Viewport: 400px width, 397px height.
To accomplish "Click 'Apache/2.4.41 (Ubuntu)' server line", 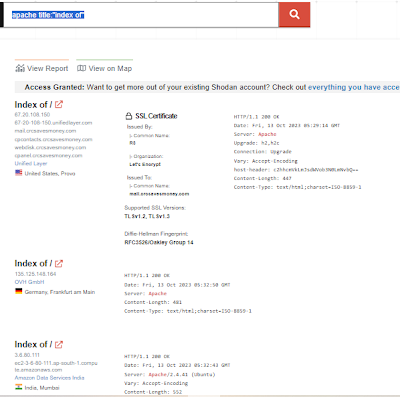I will pyautogui.click(x=170, y=374).
